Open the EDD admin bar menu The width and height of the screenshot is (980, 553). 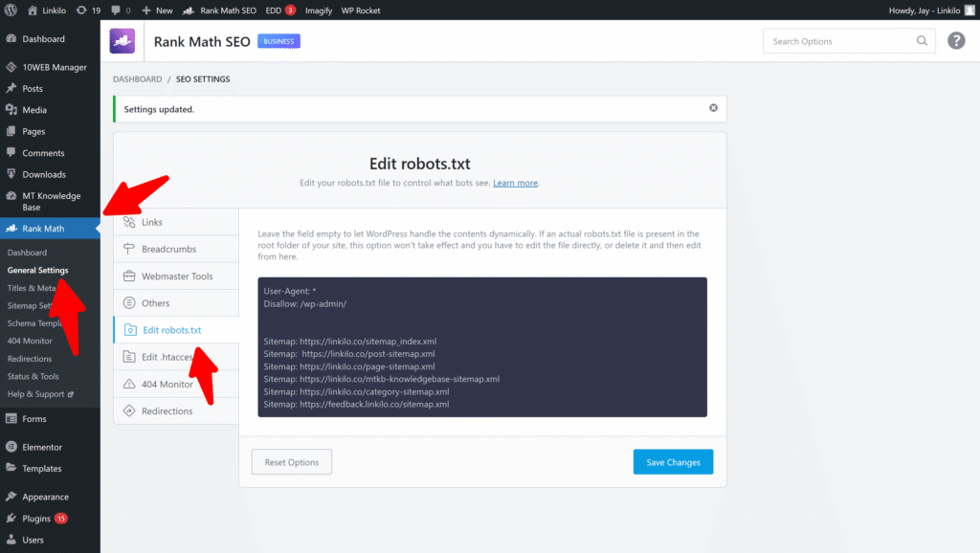click(x=280, y=10)
